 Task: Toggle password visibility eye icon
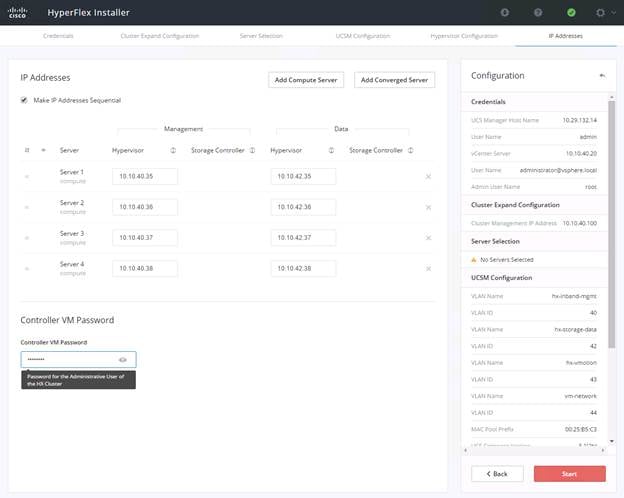pyautogui.click(x=123, y=359)
